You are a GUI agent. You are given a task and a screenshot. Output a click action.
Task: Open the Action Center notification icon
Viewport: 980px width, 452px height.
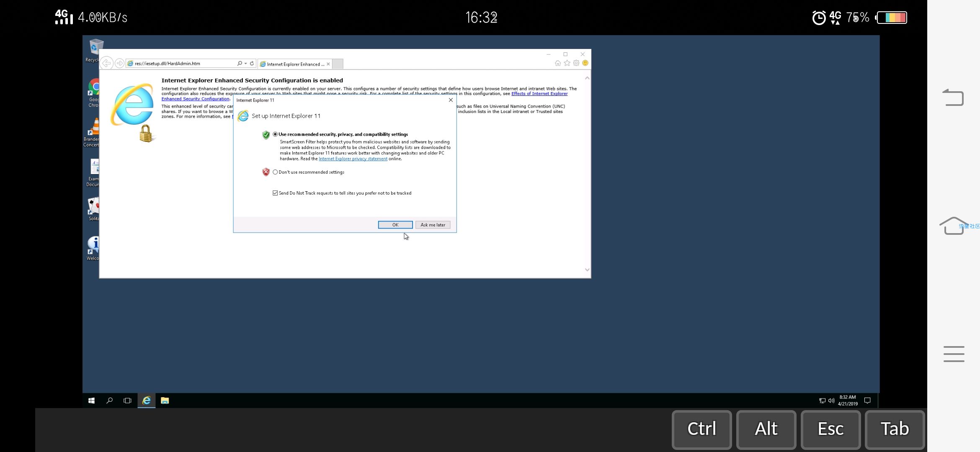(x=868, y=401)
